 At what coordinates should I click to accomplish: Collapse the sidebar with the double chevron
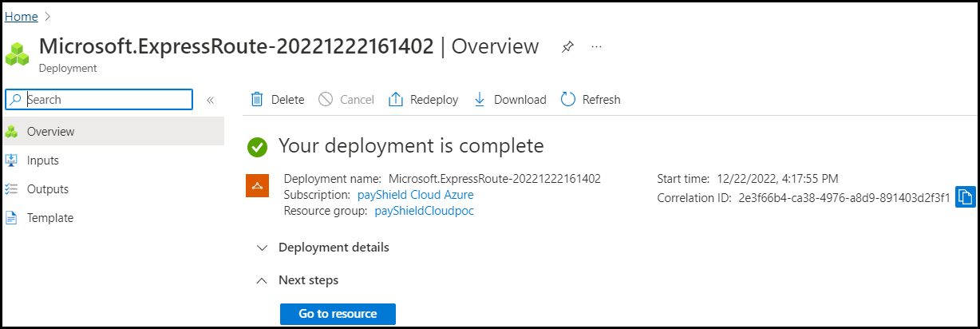(x=211, y=100)
